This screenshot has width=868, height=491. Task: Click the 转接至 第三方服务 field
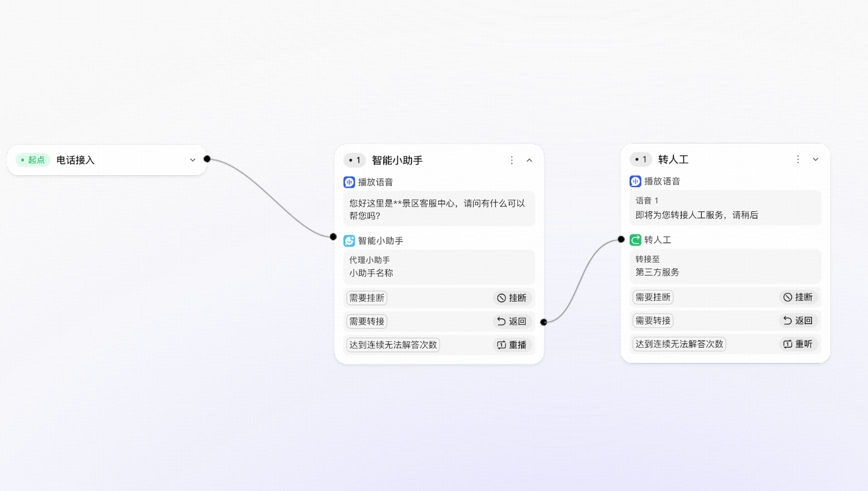(x=725, y=266)
